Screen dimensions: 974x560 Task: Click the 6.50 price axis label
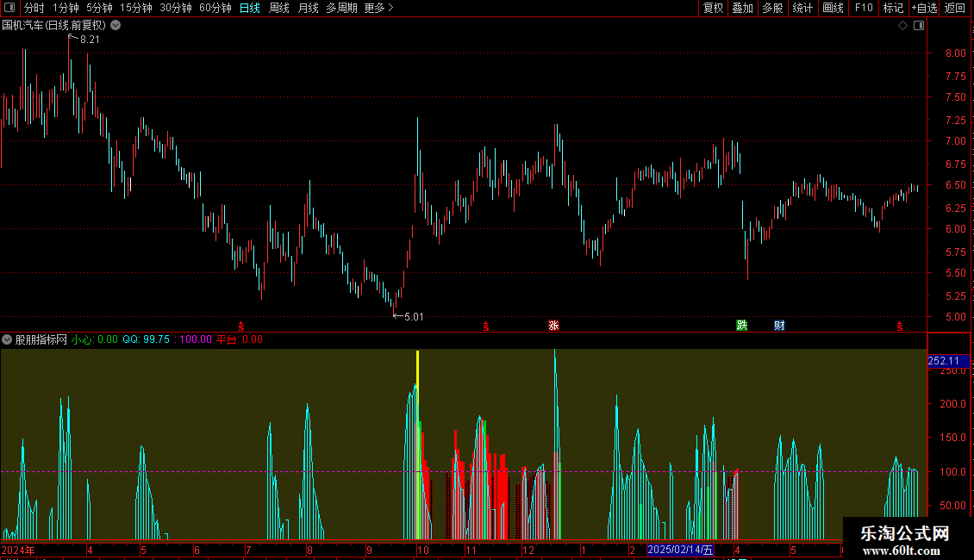pyautogui.click(x=955, y=185)
